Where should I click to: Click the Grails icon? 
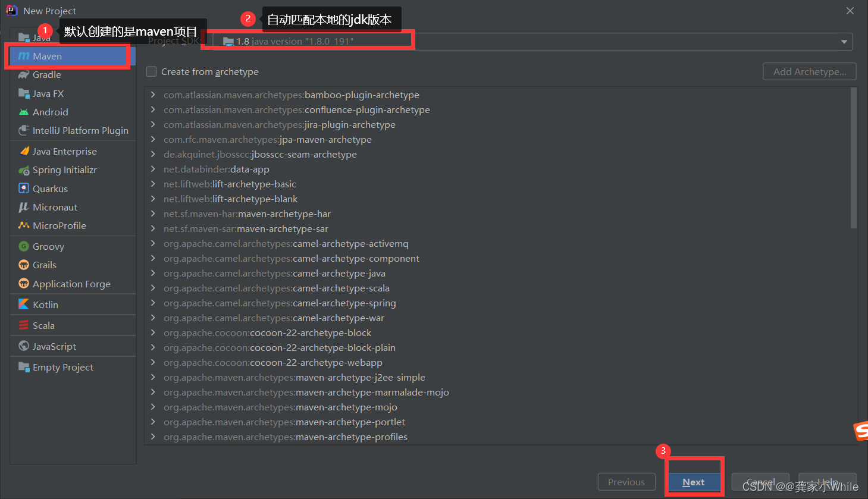pyautogui.click(x=24, y=265)
